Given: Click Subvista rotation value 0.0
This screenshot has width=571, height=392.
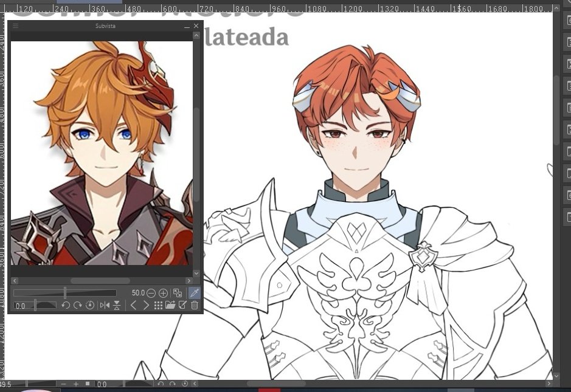Looking at the screenshot, I should point(21,306).
